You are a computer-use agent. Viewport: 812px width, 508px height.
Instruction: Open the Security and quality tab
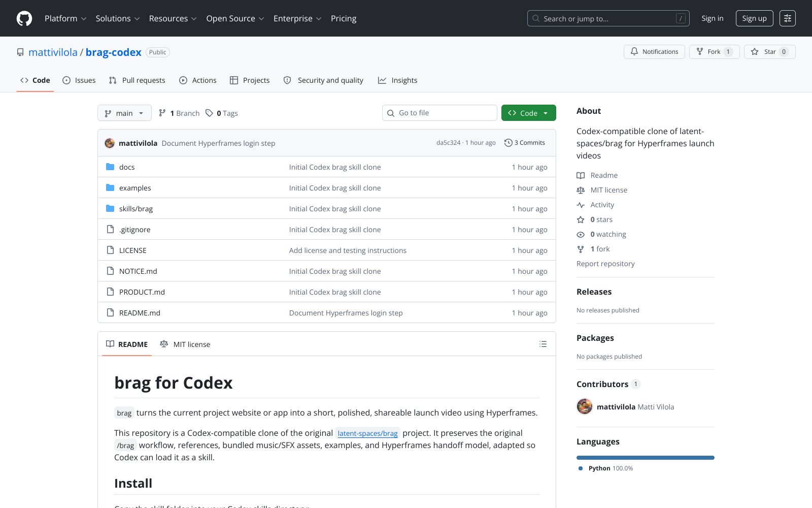[323, 80]
